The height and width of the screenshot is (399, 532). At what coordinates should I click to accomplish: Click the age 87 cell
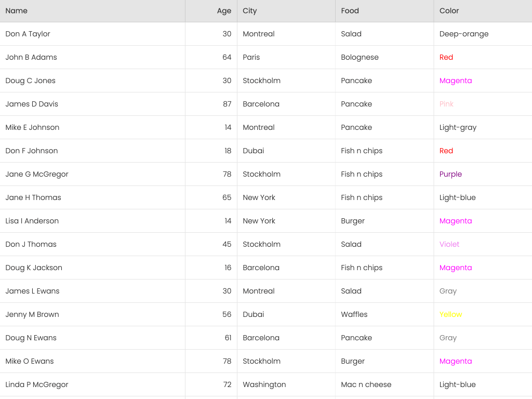227,104
